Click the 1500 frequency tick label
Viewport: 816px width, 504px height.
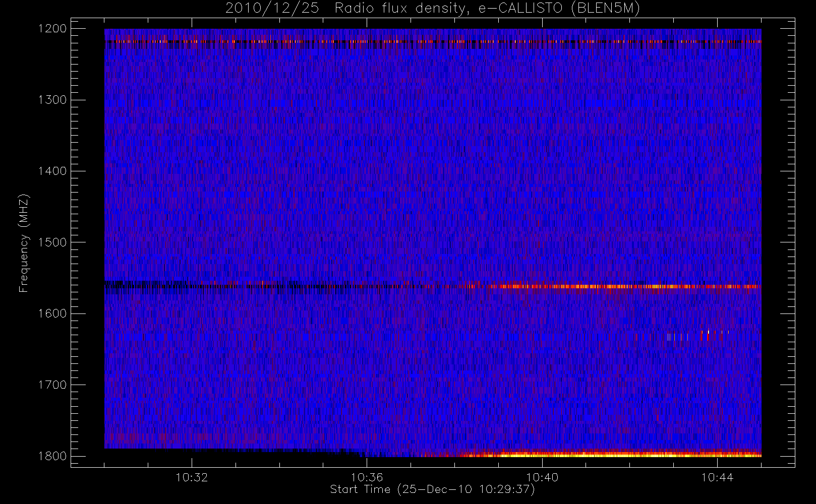coord(52,242)
